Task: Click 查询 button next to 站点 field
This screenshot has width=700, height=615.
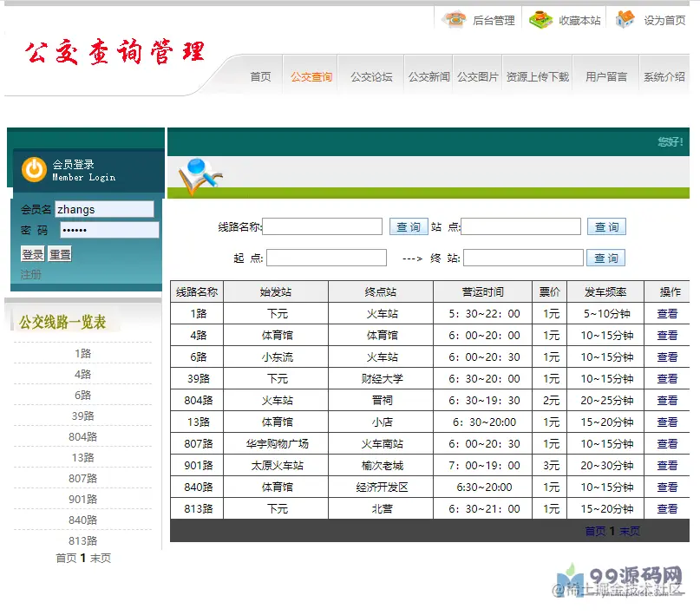Action: coord(606,226)
